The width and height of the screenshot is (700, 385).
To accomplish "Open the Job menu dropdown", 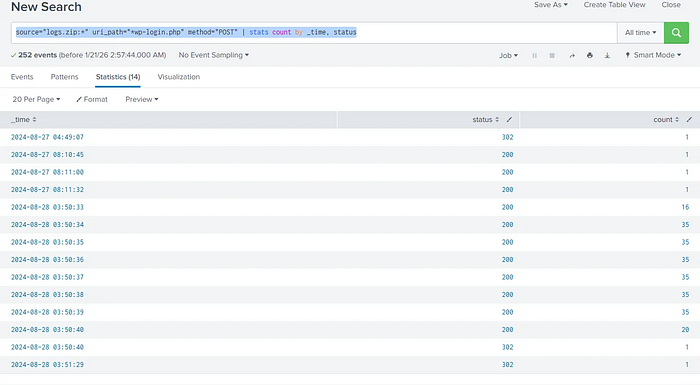I will pos(508,55).
